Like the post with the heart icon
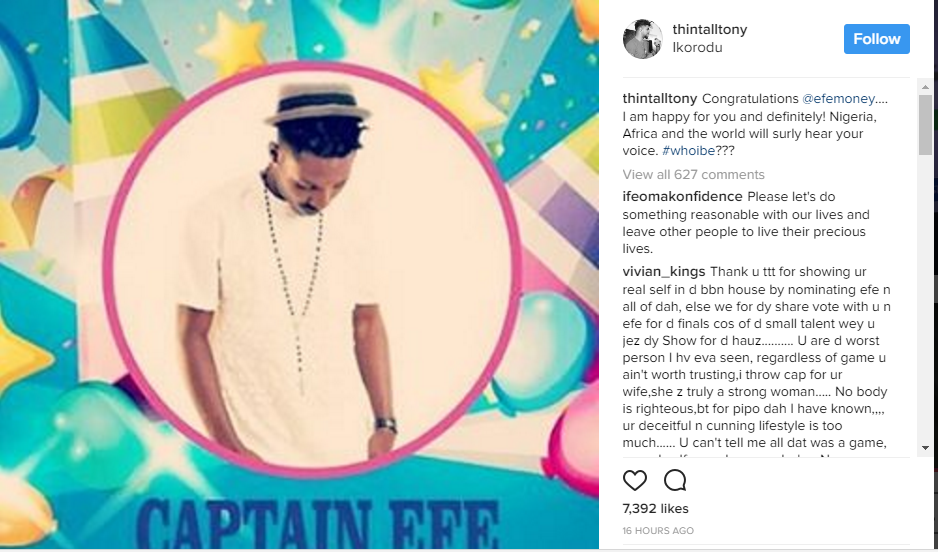The width and height of the screenshot is (938, 552). coord(635,480)
